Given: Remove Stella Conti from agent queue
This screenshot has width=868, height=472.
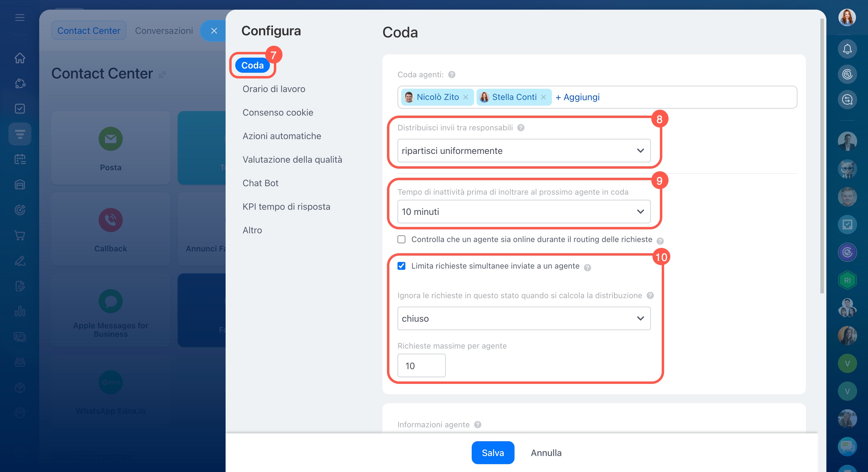Looking at the screenshot, I should pyautogui.click(x=543, y=97).
